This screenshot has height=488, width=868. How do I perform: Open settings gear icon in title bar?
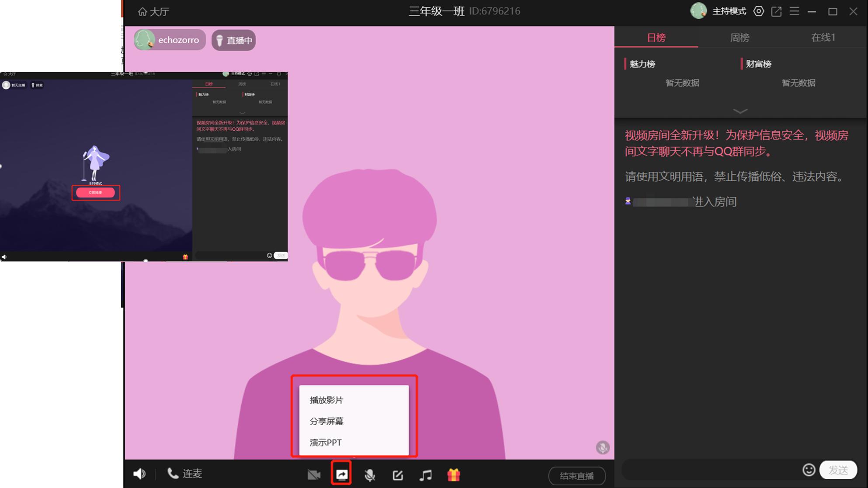[x=759, y=11]
